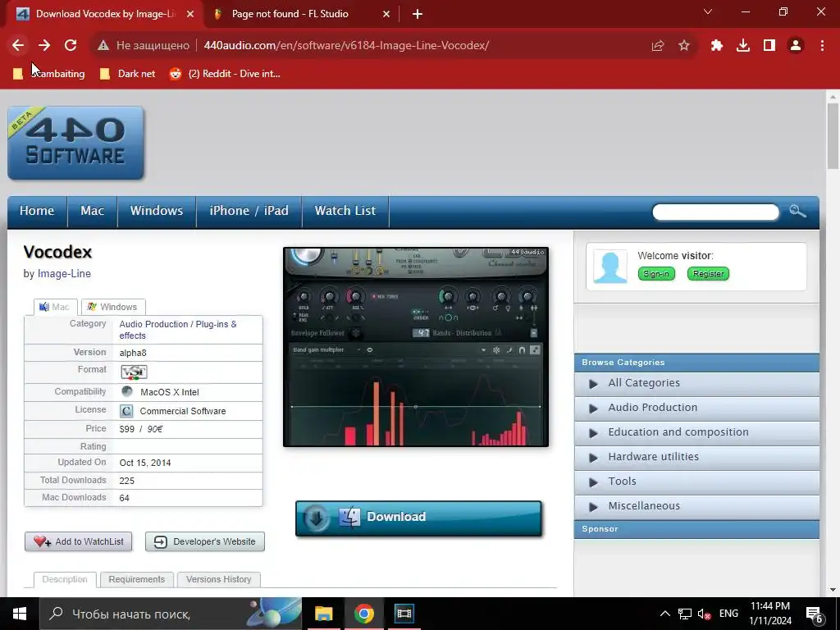This screenshot has height=630, width=840.
Task: Click the Register button
Action: pyautogui.click(x=708, y=274)
